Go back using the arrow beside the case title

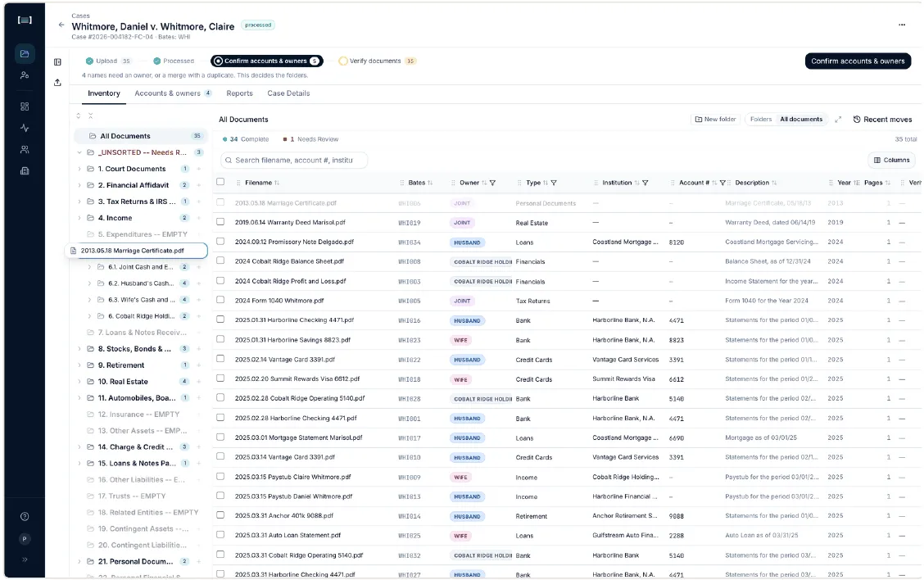pos(61,25)
